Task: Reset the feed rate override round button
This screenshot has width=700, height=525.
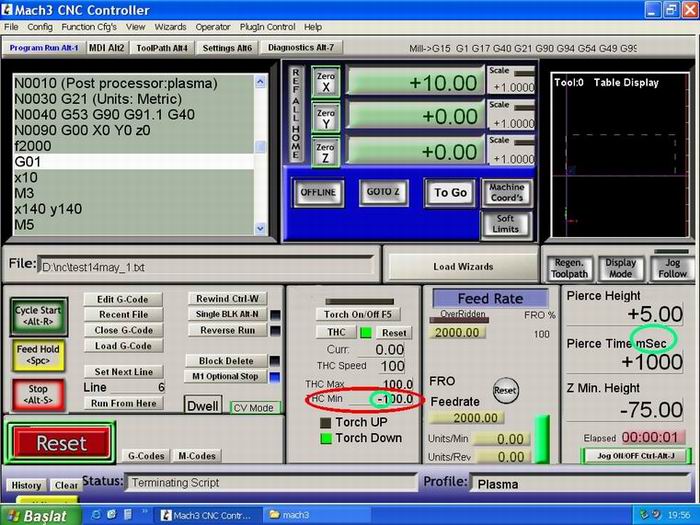Action: (505, 390)
